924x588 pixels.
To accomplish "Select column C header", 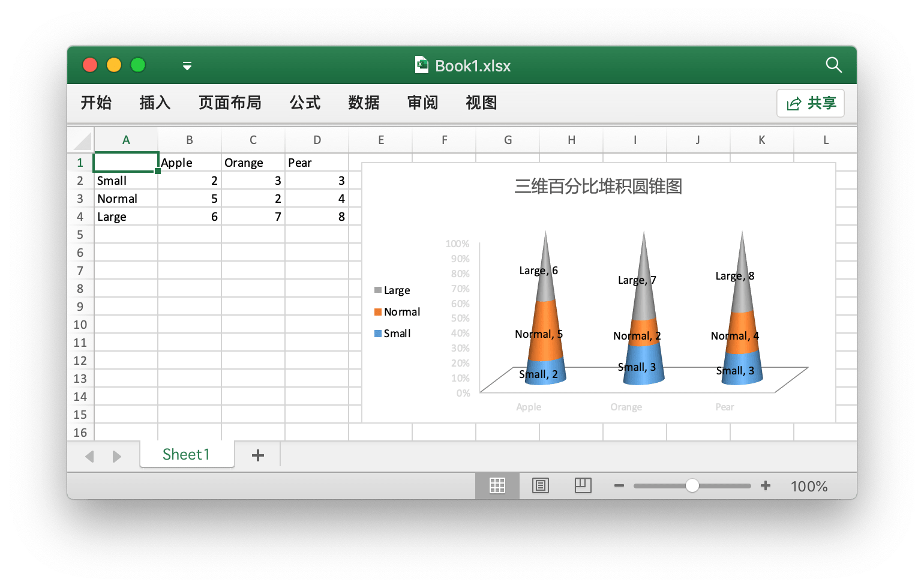I will click(253, 140).
